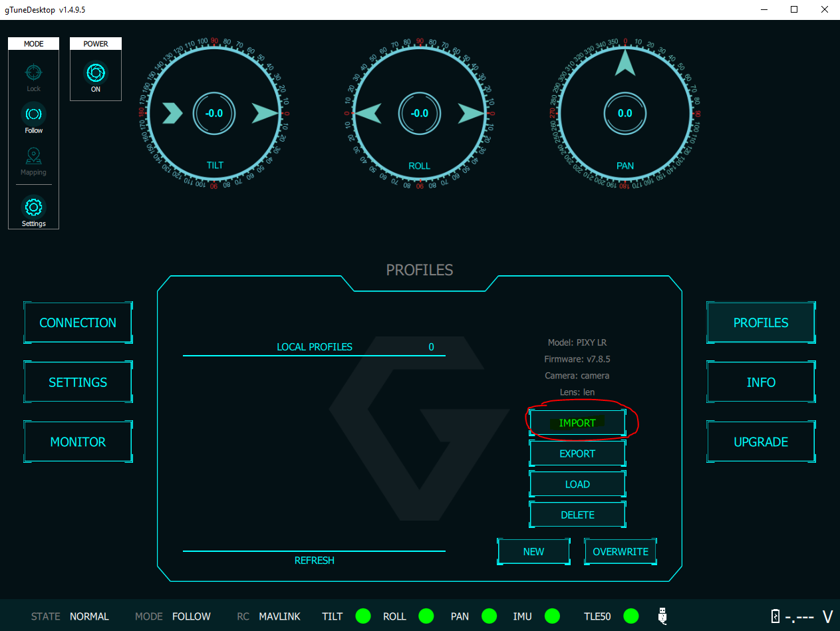Open the Settings gear in the Mode panel

pos(33,207)
